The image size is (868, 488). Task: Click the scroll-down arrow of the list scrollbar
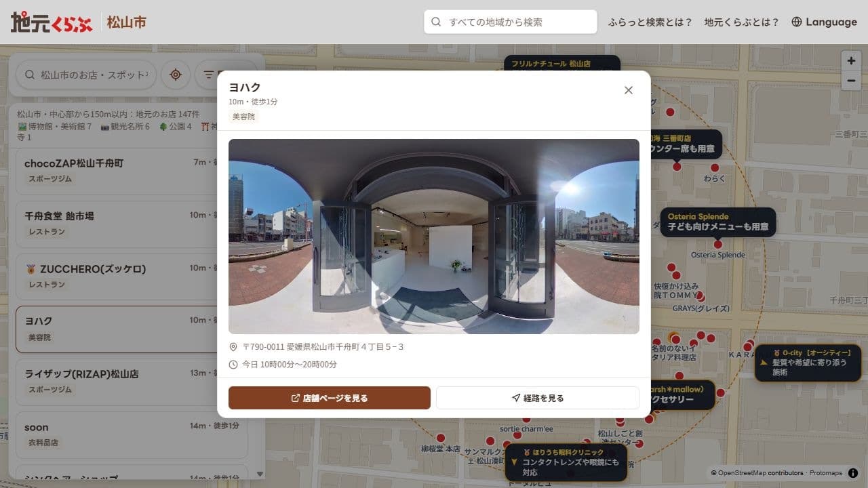[x=260, y=474]
